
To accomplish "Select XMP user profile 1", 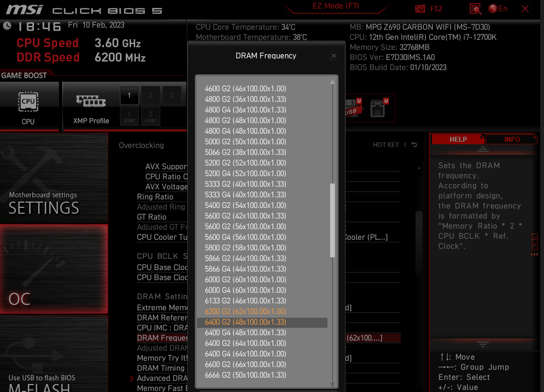I will 129,116.
